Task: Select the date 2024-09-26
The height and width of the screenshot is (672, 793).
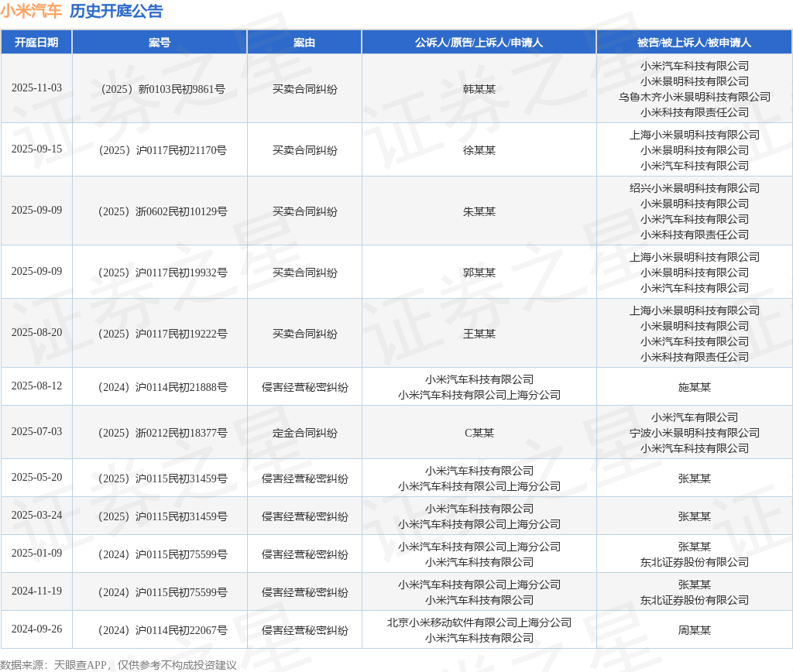Action: click(x=37, y=629)
